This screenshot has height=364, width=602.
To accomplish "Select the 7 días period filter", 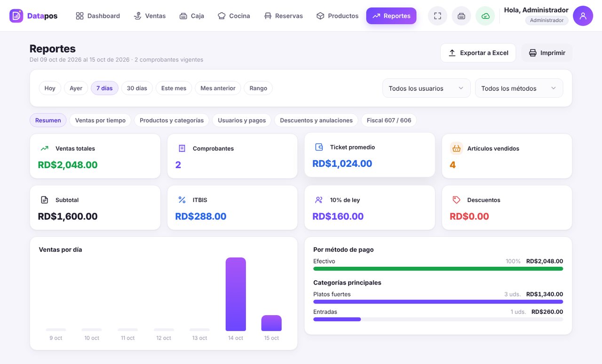I will click(104, 88).
